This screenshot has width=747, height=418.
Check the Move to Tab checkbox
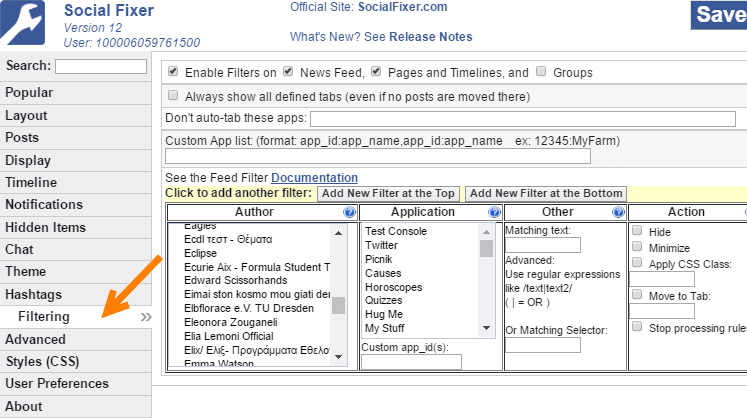tap(637, 295)
